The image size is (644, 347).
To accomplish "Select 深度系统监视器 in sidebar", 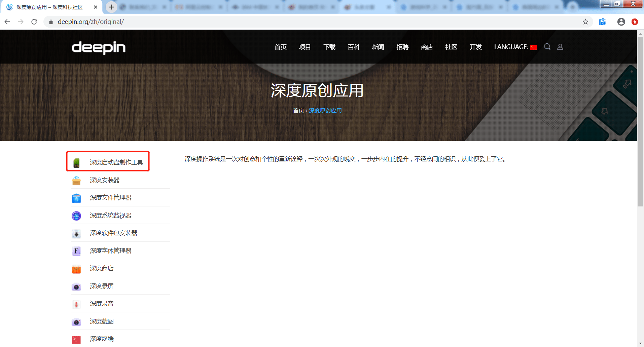I will [111, 216].
